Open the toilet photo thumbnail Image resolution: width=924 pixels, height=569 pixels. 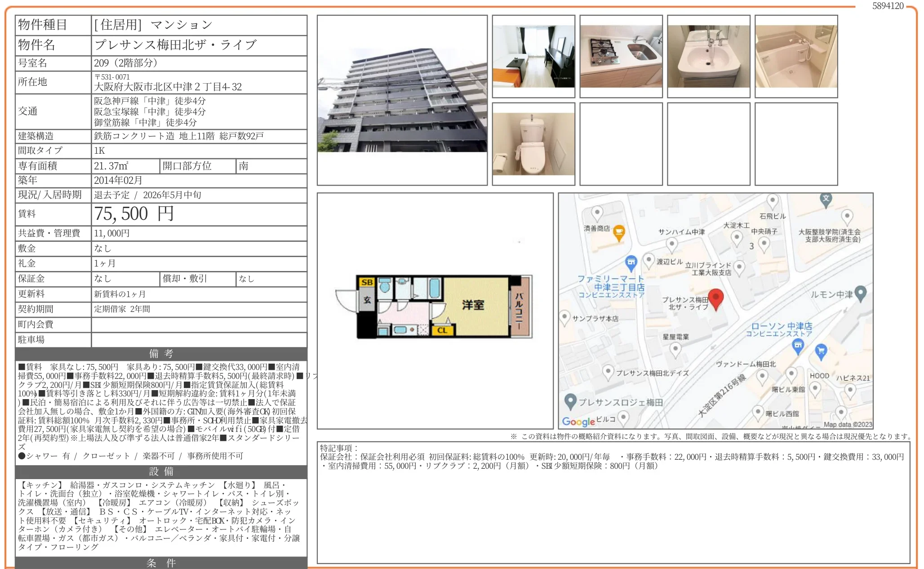coord(533,144)
